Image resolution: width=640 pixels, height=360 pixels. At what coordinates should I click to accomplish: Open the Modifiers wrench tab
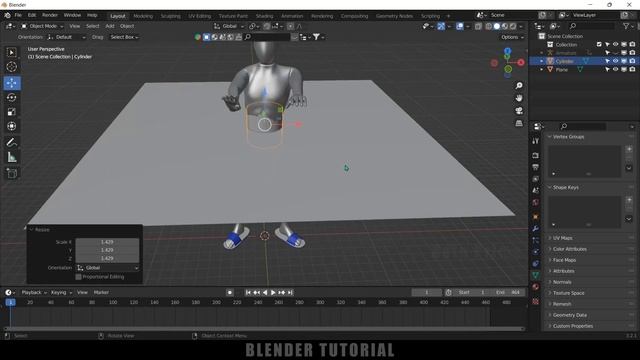536,229
